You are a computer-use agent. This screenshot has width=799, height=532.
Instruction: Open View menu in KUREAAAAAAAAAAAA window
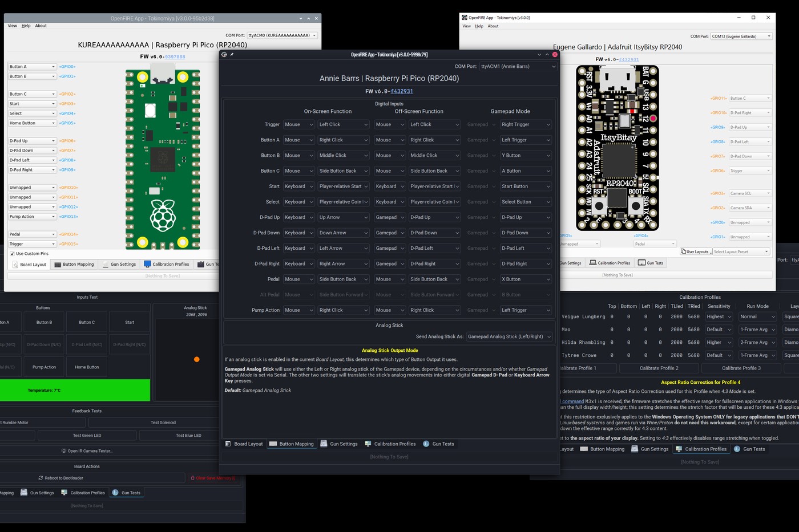coord(12,26)
